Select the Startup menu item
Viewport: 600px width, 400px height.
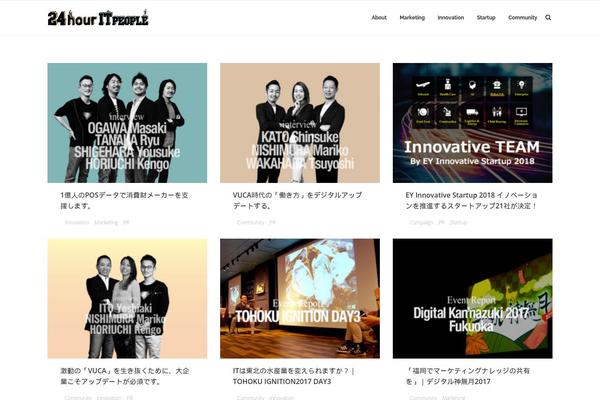pyautogui.click(x=486, y=18)
